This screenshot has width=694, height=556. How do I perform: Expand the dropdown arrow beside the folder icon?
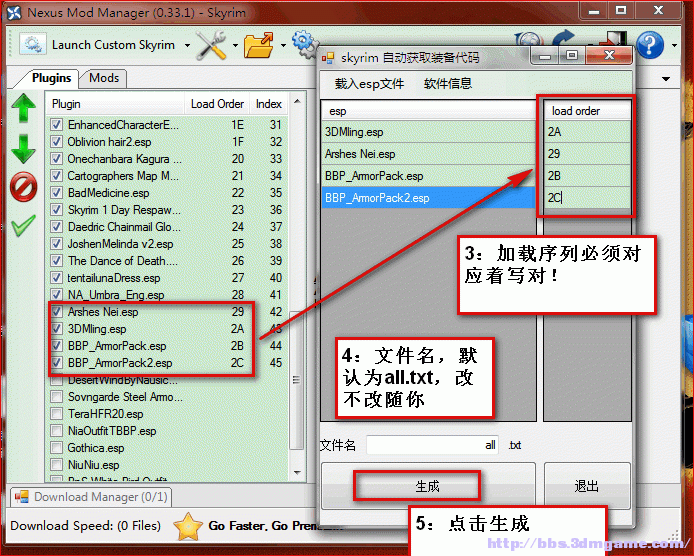[281, 45]
